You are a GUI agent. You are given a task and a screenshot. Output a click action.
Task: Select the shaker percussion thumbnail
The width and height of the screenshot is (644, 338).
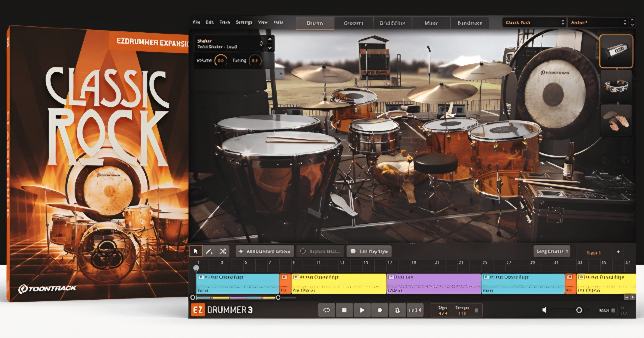[x=616, y=51]
